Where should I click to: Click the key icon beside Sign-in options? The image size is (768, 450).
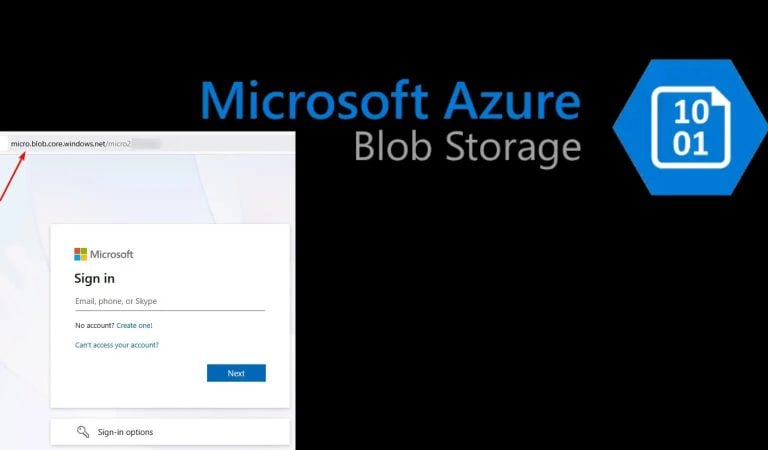[x=83, y=432]
